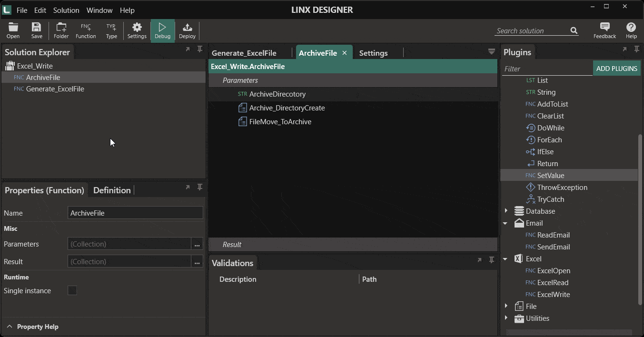Select the ExcelOpen plugin function

pos(554,271)
